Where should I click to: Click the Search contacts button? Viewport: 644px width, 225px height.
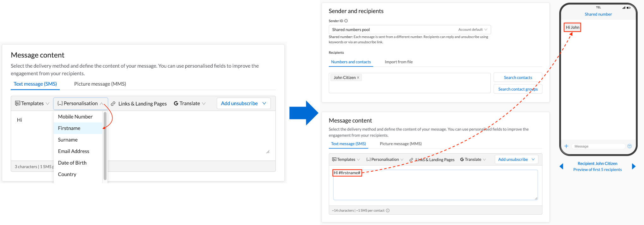518,77
